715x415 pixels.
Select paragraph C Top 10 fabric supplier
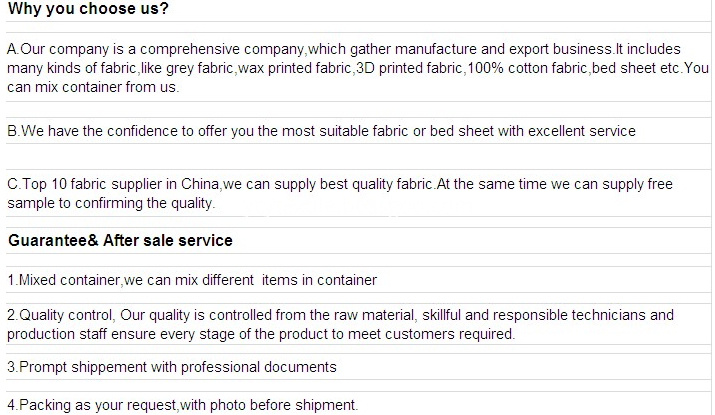point(340,193)
